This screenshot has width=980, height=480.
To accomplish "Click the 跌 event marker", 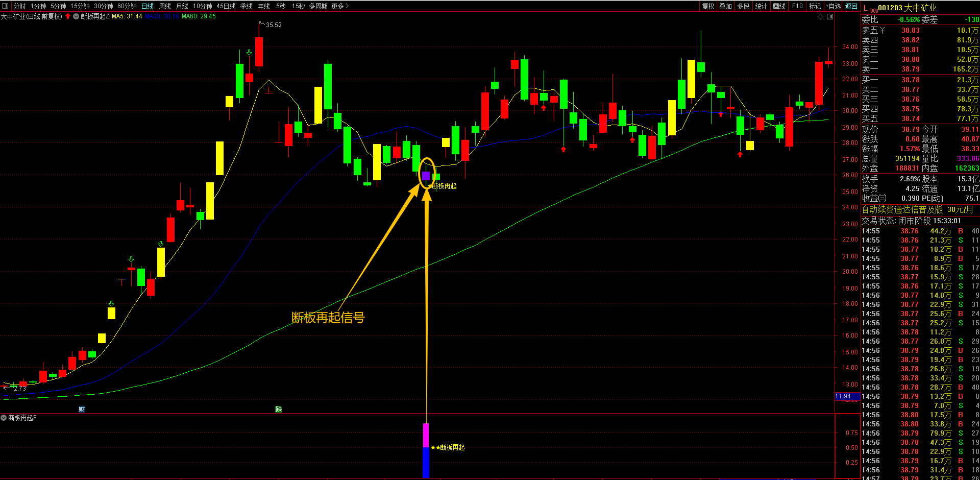I will tap(278, 410).
